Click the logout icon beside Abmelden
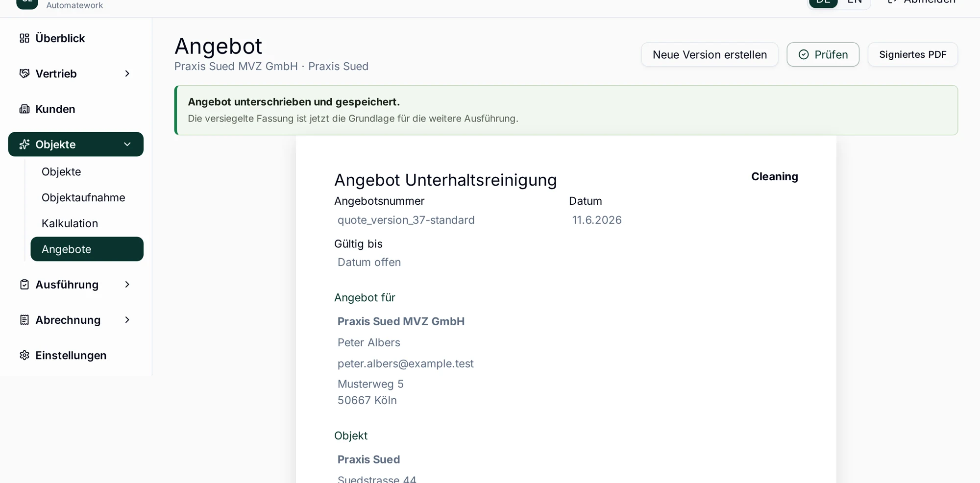This screenshot has height=483, width=980. pyautogui.click(x=892, y=1)
